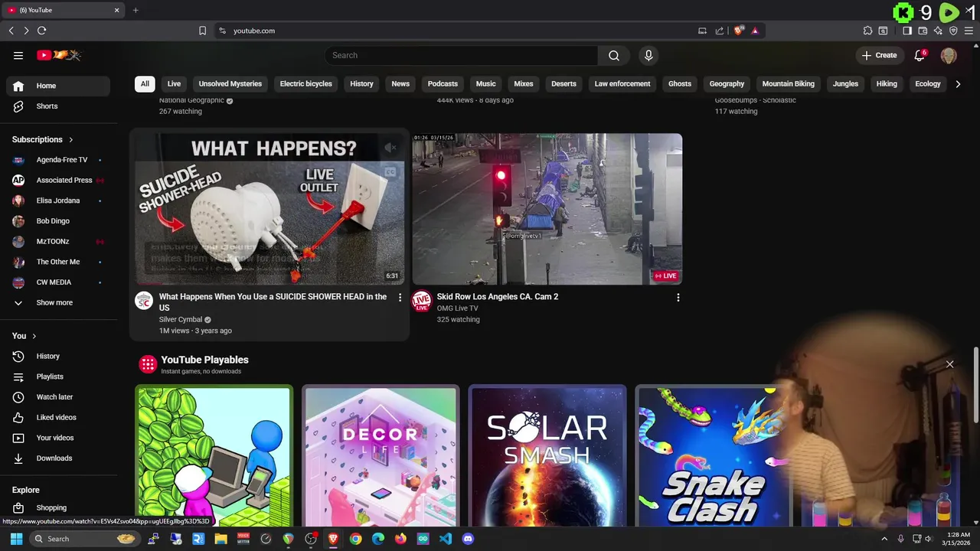Click the Create button
This screenshot has width=980, height=551.
pyautogui.click(x=879, y=55)
